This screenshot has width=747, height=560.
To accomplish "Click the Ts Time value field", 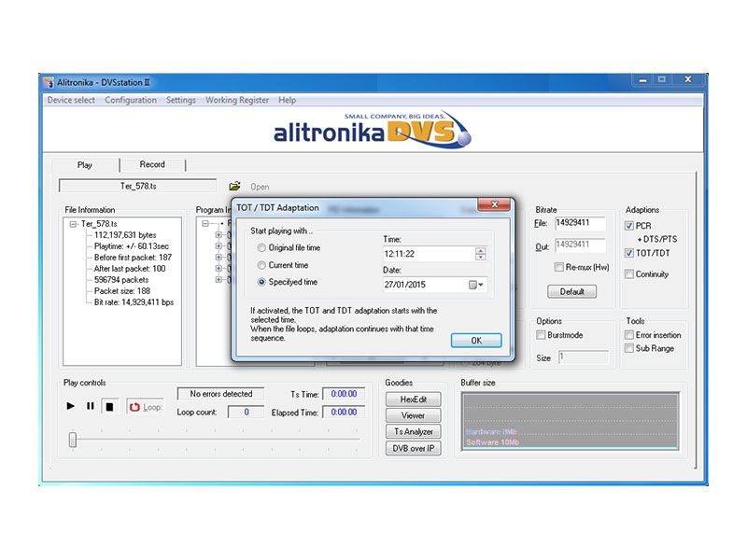I will click(x=344, y=394).
